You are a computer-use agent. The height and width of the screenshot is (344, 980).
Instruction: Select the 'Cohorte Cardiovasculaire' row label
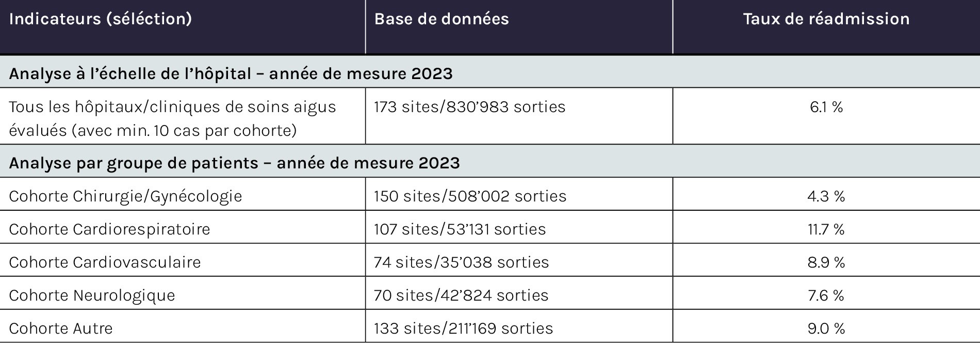105,262
